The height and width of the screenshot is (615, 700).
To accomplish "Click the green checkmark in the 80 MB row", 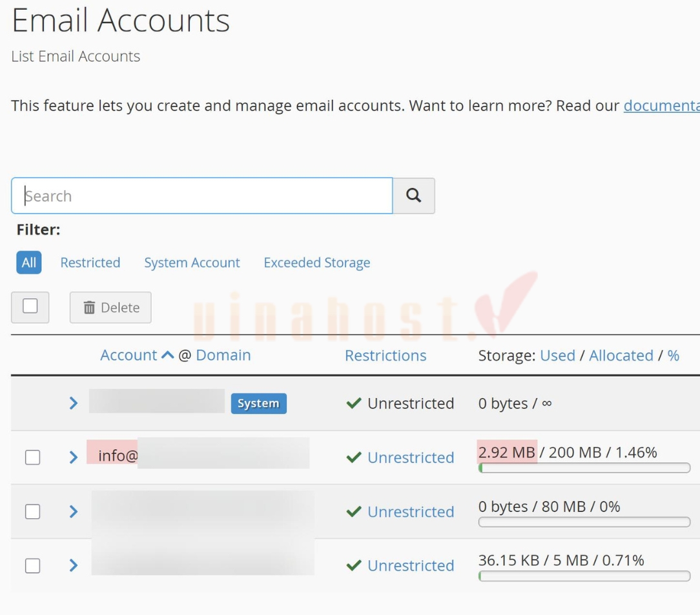I will pyautogui.click(x=354, y=512).
